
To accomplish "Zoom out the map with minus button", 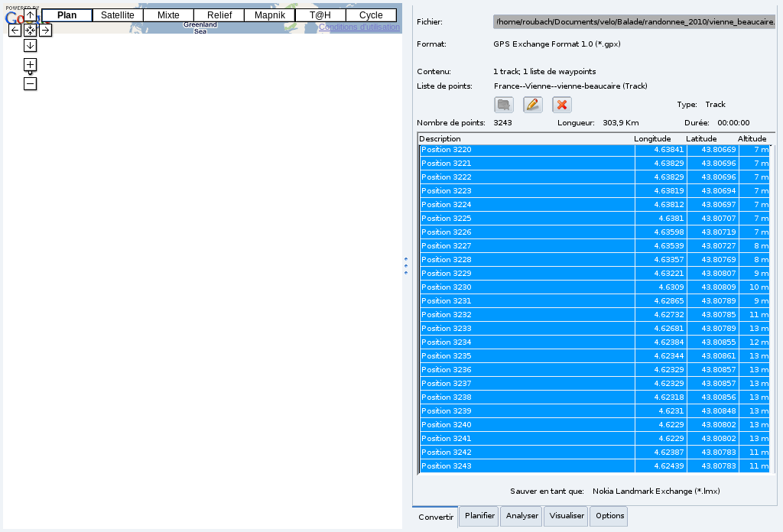I will tap(30, 83).
